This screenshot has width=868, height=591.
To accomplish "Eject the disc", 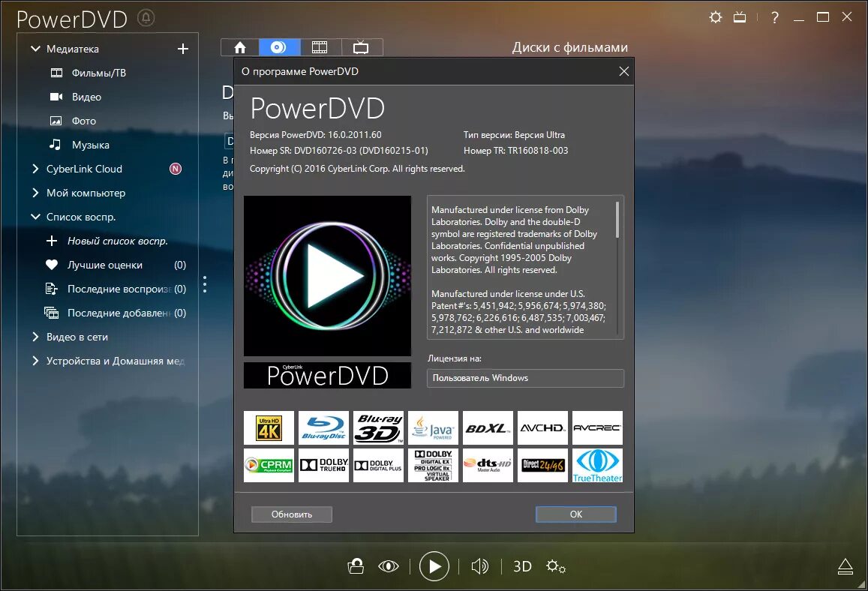I will [845, 567].
